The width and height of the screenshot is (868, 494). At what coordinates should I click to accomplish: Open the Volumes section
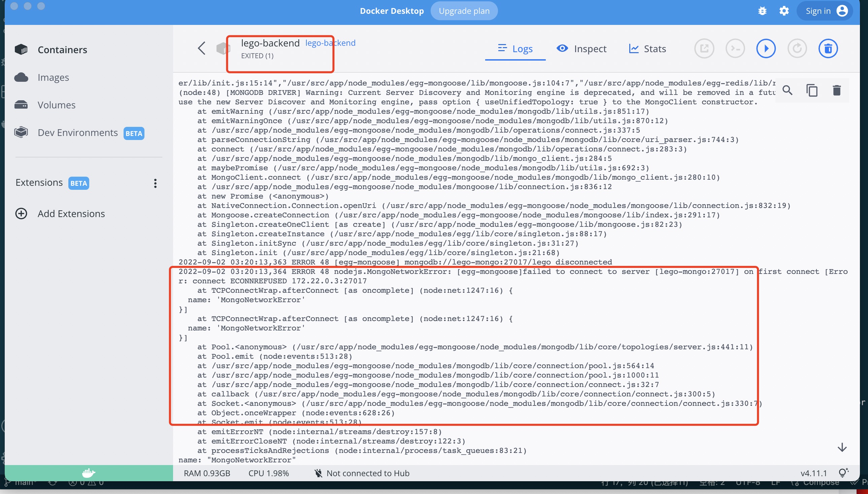click(x=56, y=105)
